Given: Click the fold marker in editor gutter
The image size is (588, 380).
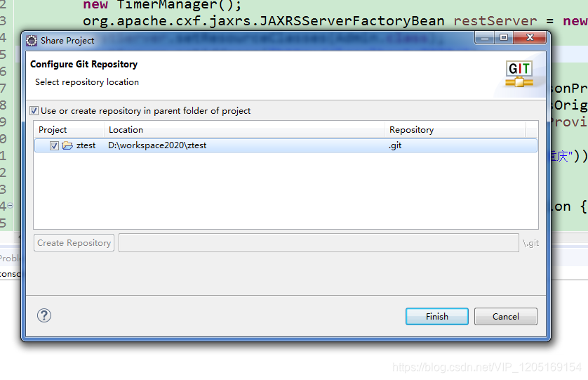Looking at the screenshot, I should click(11, 205).
